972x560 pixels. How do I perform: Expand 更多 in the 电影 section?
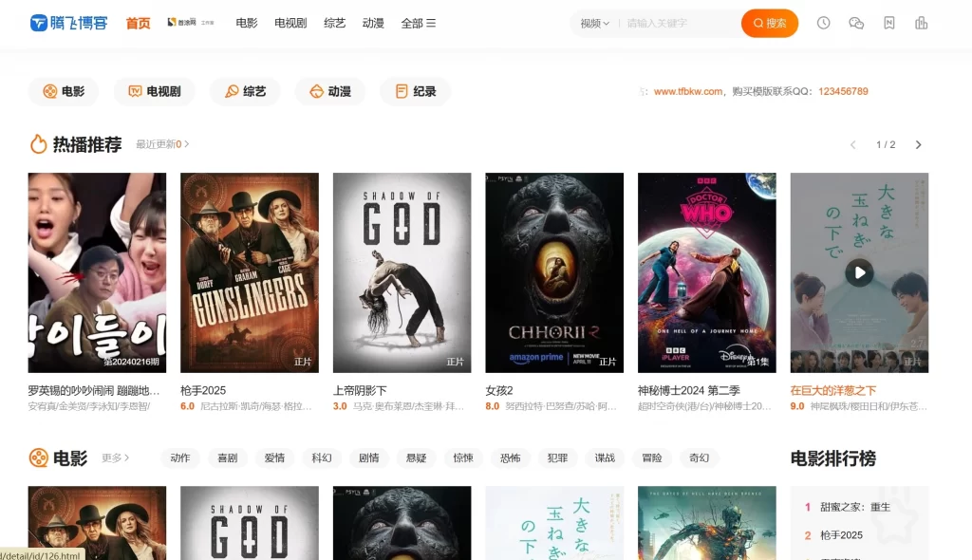click(x=115, y=457)
